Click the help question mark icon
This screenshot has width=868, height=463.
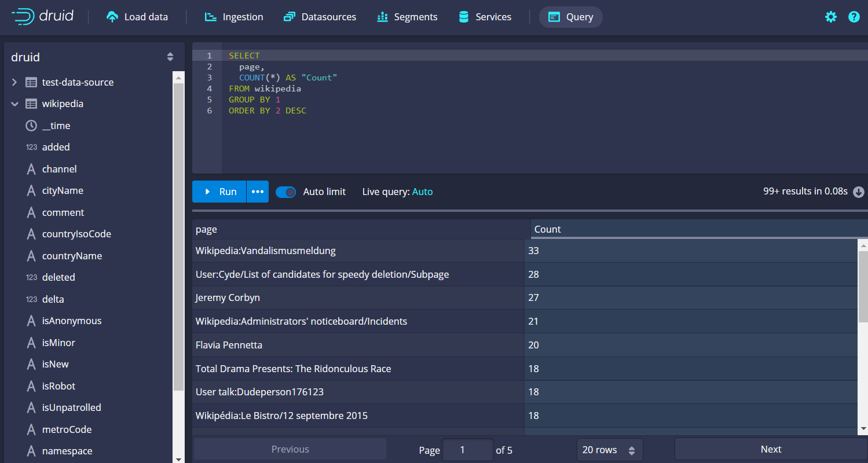click(854, 17)
